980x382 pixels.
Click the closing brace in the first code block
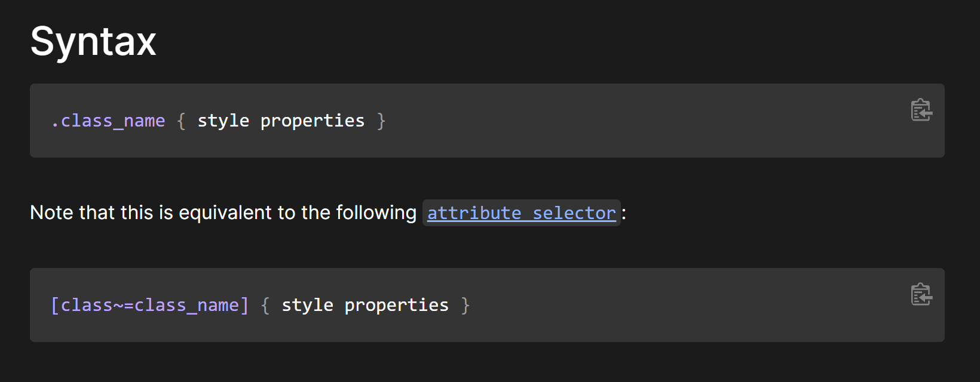(x=381, y=121)
